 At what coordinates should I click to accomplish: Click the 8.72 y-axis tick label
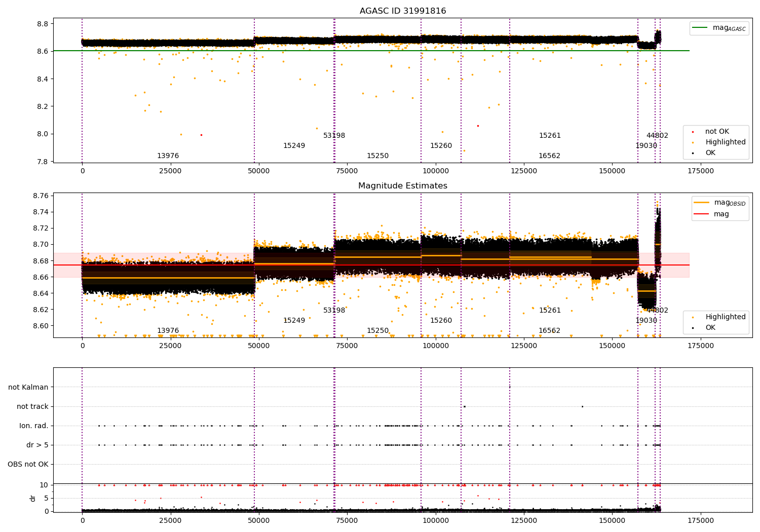[x=40, y=228]
